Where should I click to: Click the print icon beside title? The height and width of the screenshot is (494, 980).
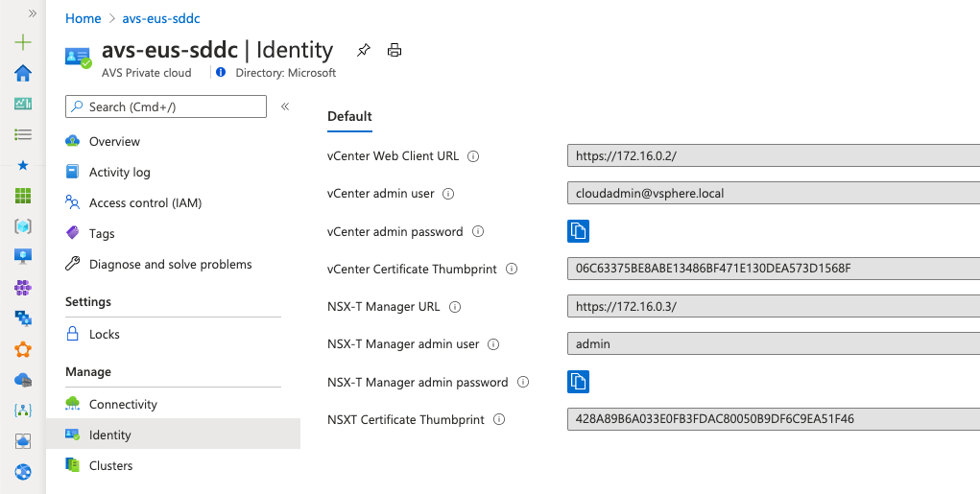pyautogui.click(x=394, y=50)
